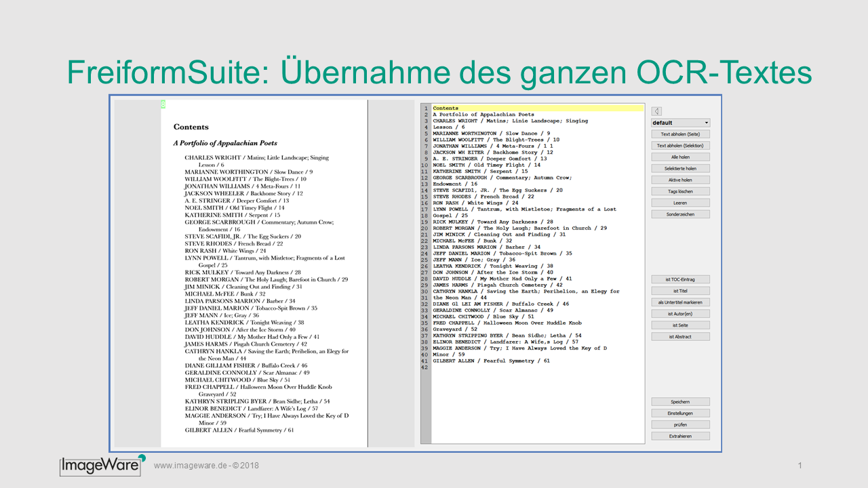
Task: Click scanned page entry KATHERINE SMITH / Serpent / 15
Action: click(233, 215)
